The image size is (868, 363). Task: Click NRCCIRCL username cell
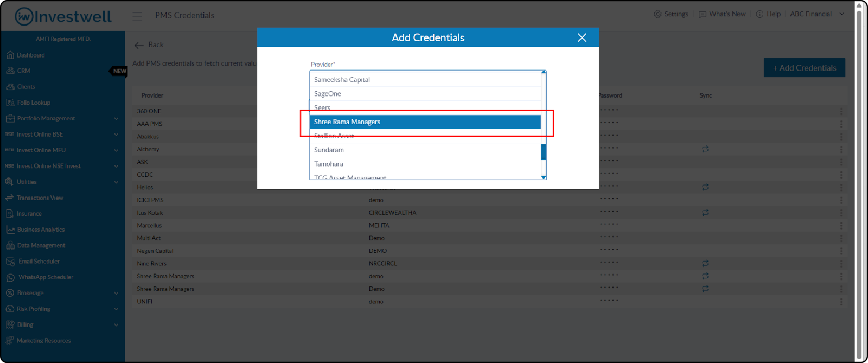[x=383, y=264]
